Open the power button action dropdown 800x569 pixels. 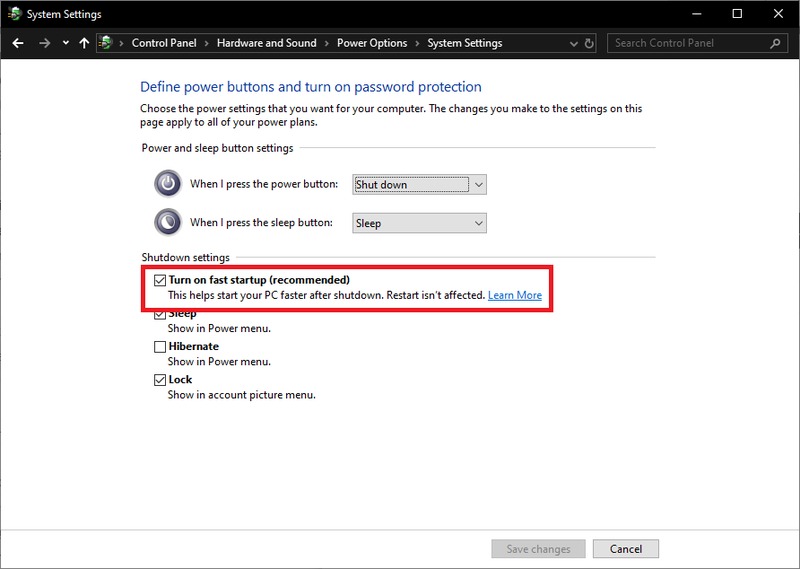click(x=419, y=185)
